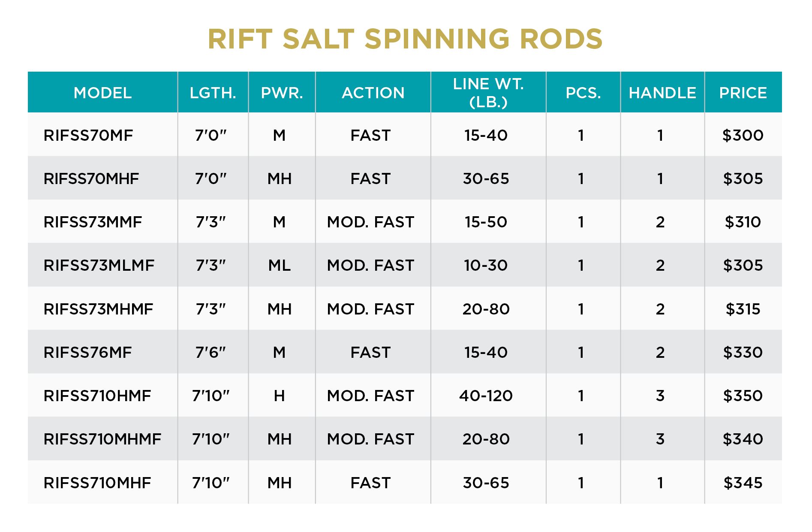Select the RIFSS710HMF model cell
Image resolution: width=812 pixels, height=532 pixels.
tap(97, 396)
